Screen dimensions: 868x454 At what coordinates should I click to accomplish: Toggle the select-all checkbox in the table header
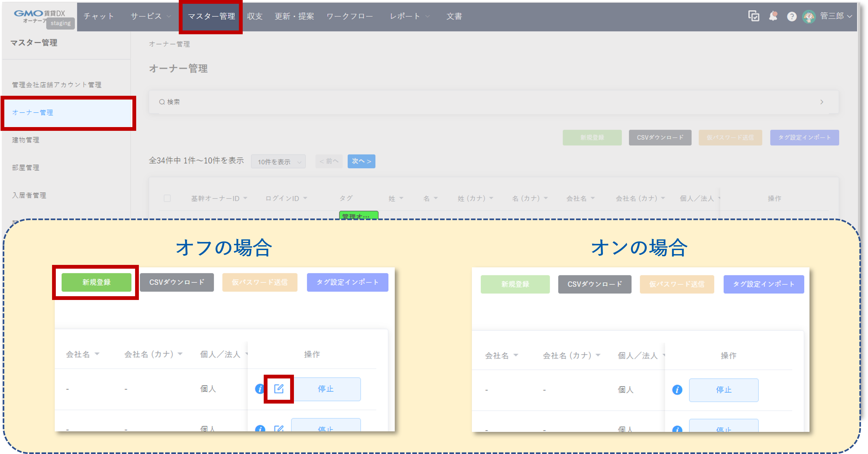(167, 199)
